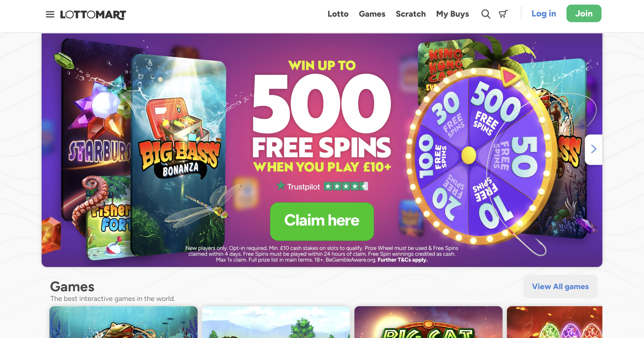Go to the Scratch section

(x=410, y=14)
